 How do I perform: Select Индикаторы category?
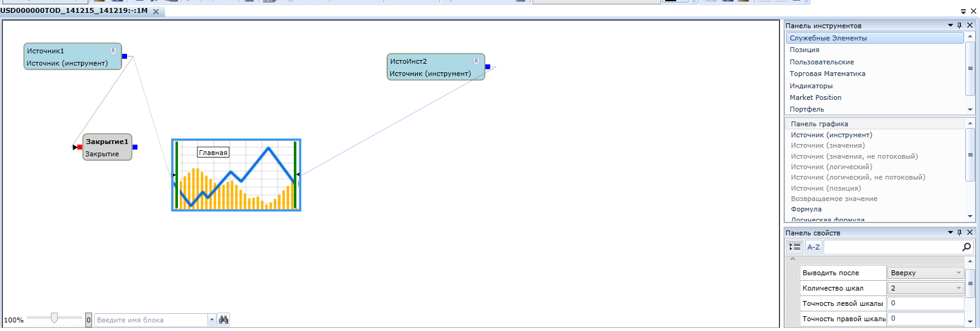(x=875, y=86)
